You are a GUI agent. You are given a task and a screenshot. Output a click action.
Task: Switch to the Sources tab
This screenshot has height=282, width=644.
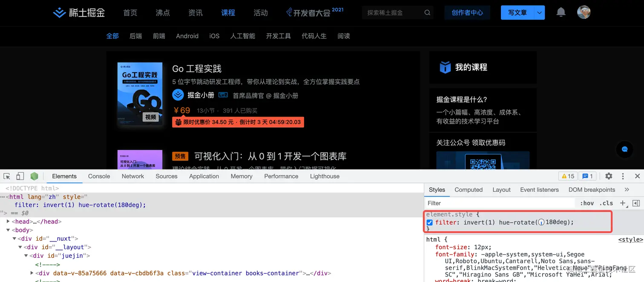point(167,176)
